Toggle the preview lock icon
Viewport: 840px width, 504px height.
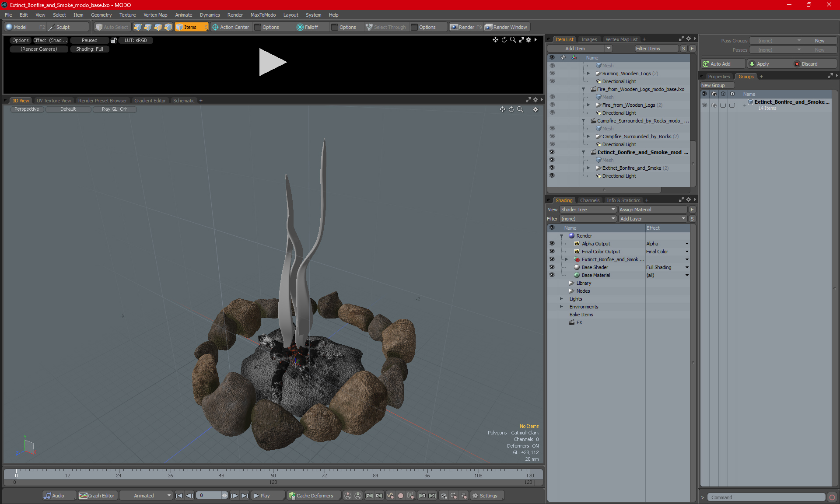click(114, 40)
